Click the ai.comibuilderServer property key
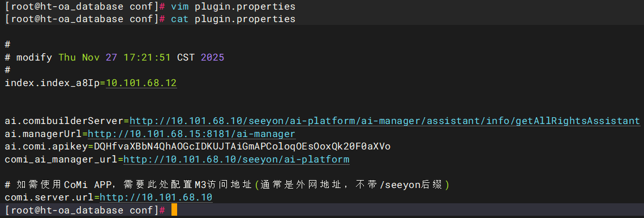 tap(64, 121)
